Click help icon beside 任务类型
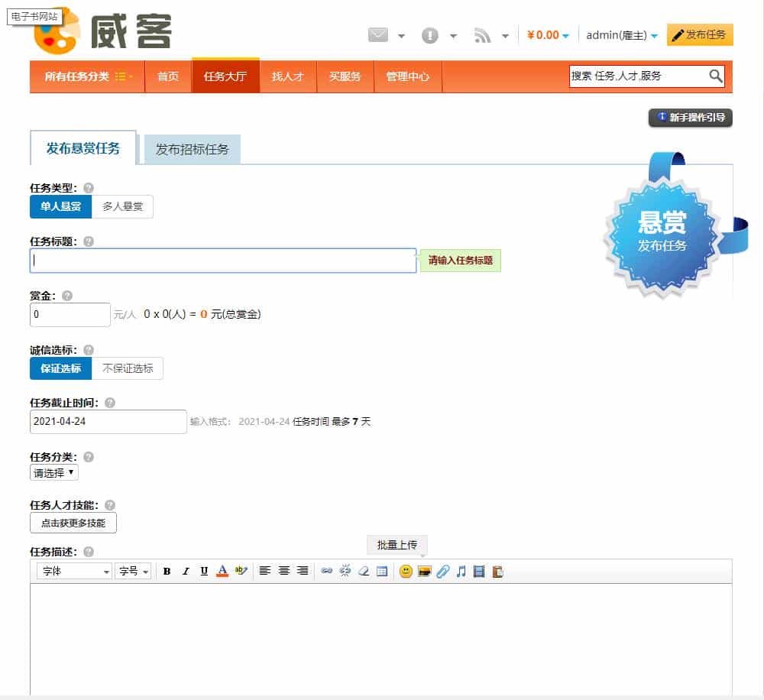This screenshot has height=700, width=764. pos(88,188)
